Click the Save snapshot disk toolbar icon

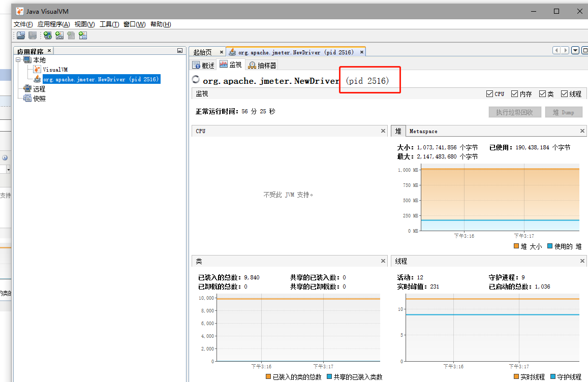point(33,35)
